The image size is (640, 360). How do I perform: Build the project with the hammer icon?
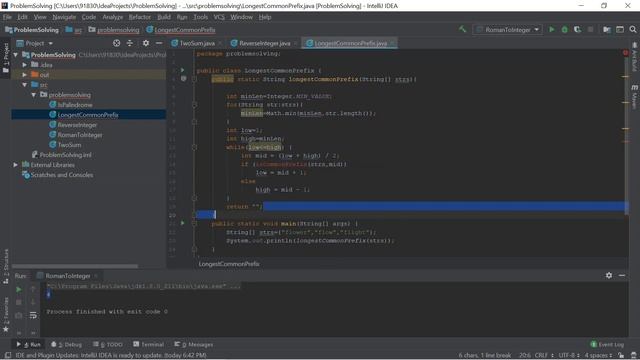pos(462,29)
